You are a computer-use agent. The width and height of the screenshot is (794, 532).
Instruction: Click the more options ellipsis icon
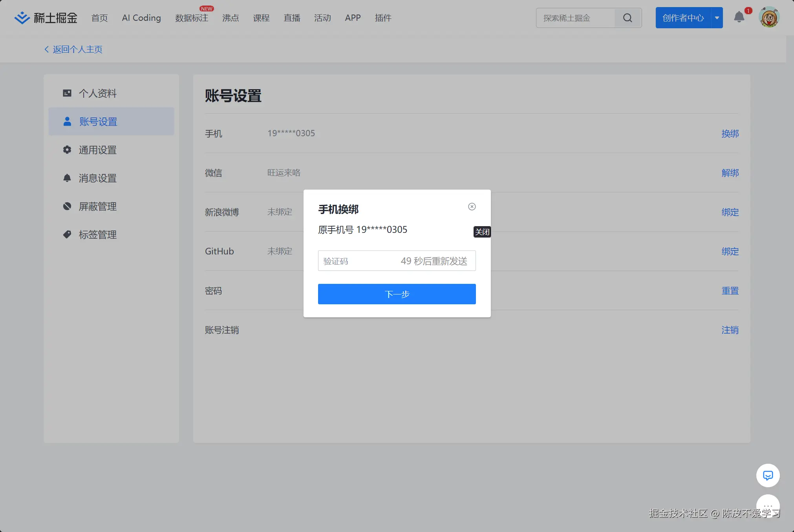click(768, 506)
